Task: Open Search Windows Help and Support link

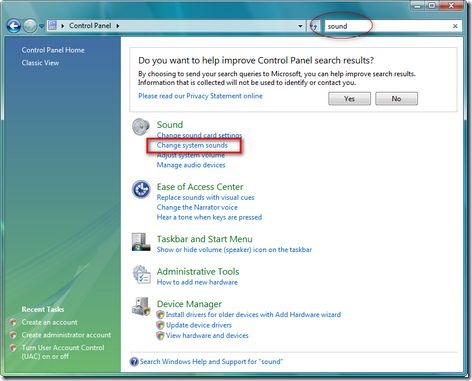Action: (x=211, y=362)
